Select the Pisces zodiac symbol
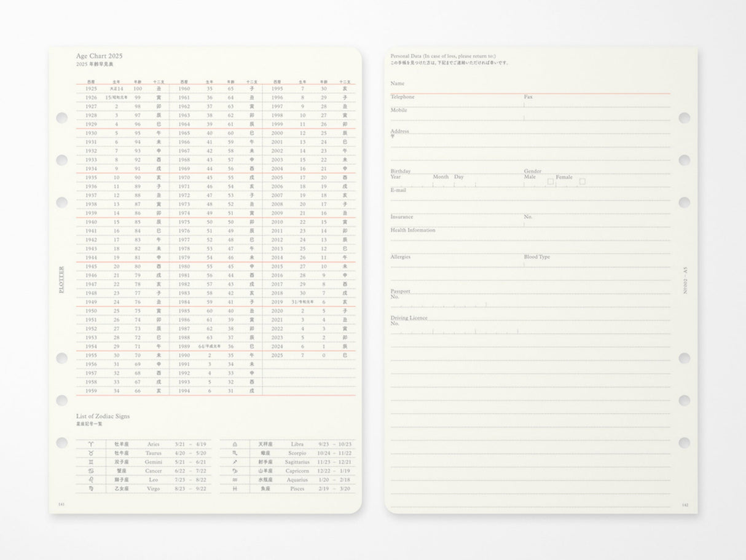Viewport: 746px width, 560px height. coord(234,488)
